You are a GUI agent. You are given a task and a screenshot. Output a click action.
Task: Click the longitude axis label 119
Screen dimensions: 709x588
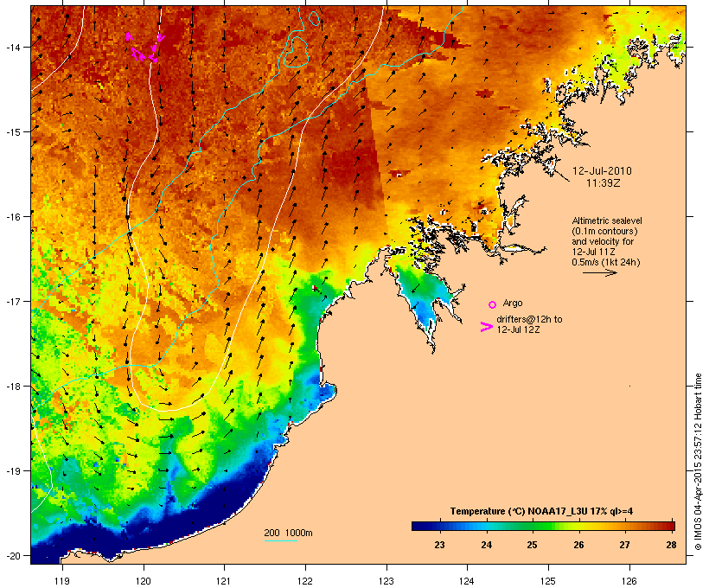point(62,581)
